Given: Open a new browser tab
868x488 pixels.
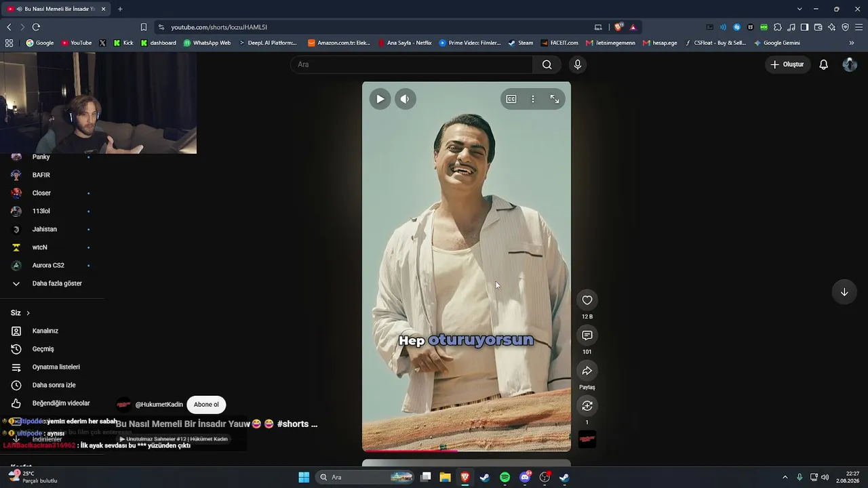Looking at the screenshot, I should [x=120, y=9].
